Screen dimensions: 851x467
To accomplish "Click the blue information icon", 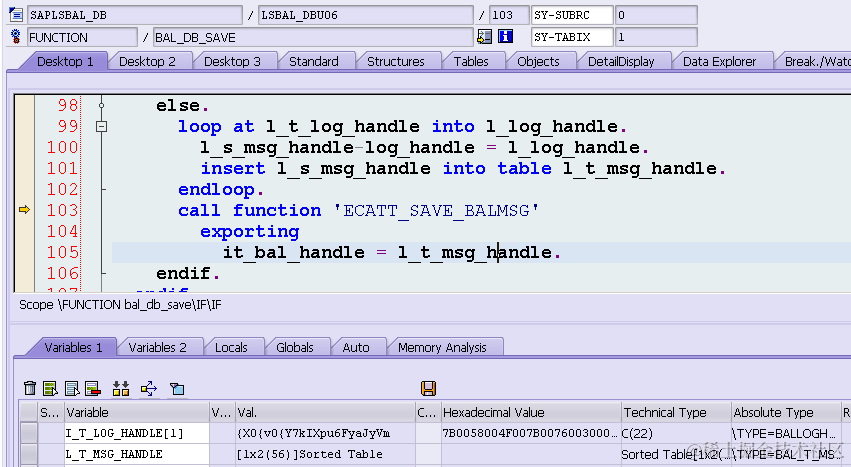I will pos(506,37).
